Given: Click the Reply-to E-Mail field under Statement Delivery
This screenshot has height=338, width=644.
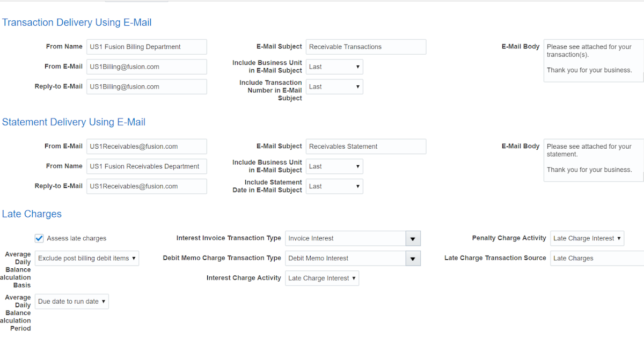Looking at the screenshot, I should coord(146,186).
